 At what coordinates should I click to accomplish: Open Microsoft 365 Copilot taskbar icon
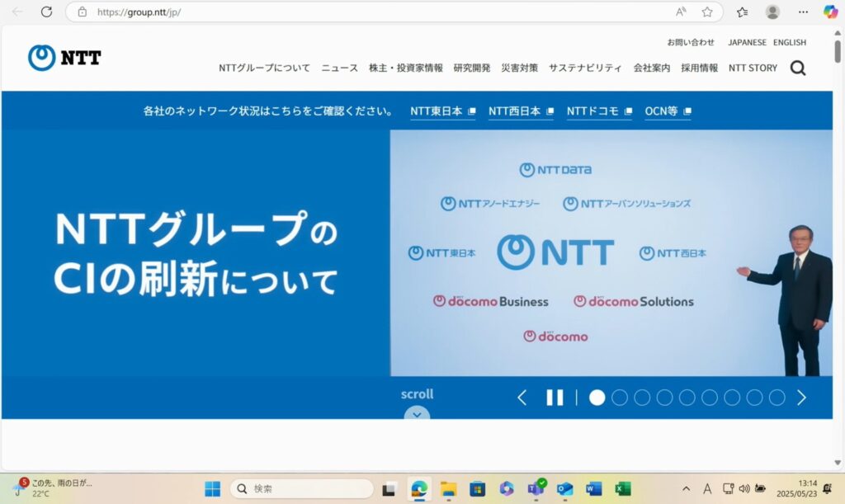[506, 489]
